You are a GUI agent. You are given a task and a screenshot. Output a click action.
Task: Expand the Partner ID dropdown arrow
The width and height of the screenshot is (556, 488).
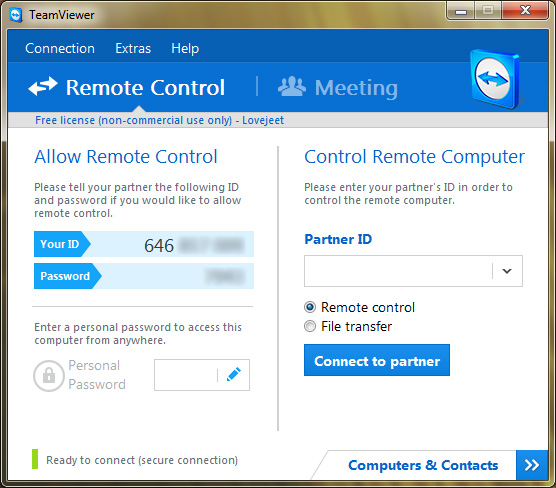[x=507, y=271]
